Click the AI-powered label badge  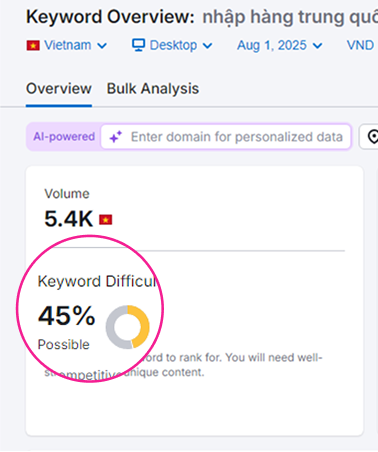pyautogui.click(x=64, y=137)
